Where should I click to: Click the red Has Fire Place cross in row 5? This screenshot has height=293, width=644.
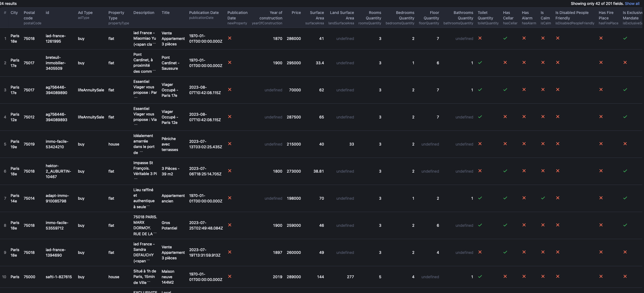(x=601, y=144)
